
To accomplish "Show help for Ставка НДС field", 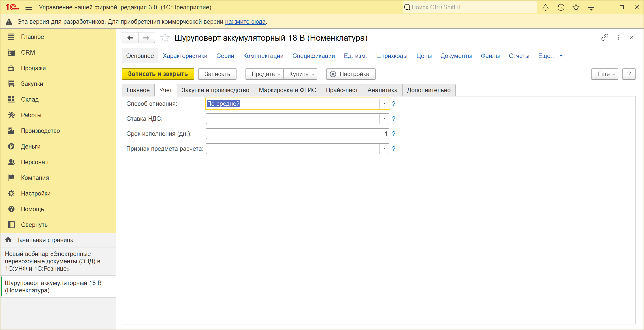I will (x=394, y=119).
